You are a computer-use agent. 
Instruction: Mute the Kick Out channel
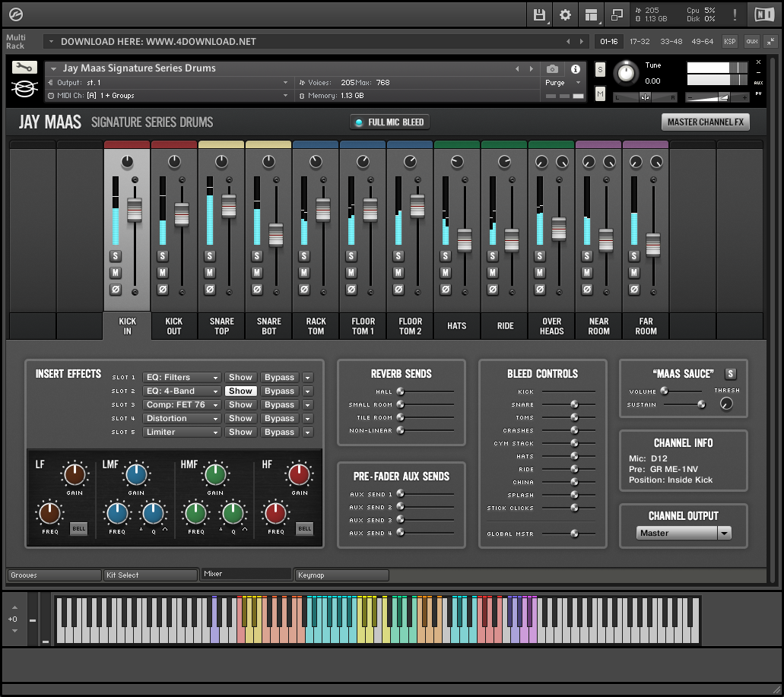(x=163, y=273)
